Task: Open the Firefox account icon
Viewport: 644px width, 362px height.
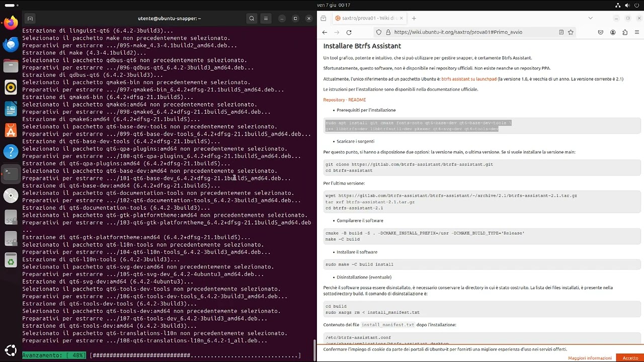Action: 613,32
